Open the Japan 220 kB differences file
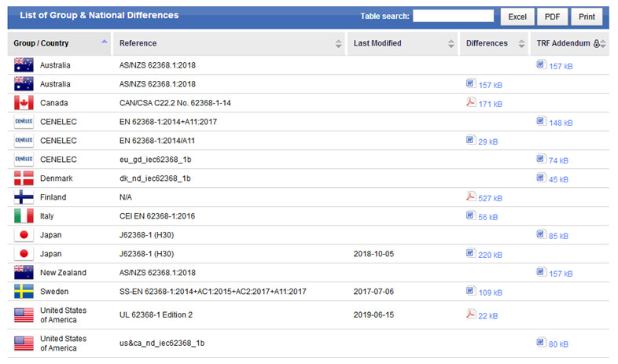The height and width of the screenshot is (364, 618). (491, 255)
